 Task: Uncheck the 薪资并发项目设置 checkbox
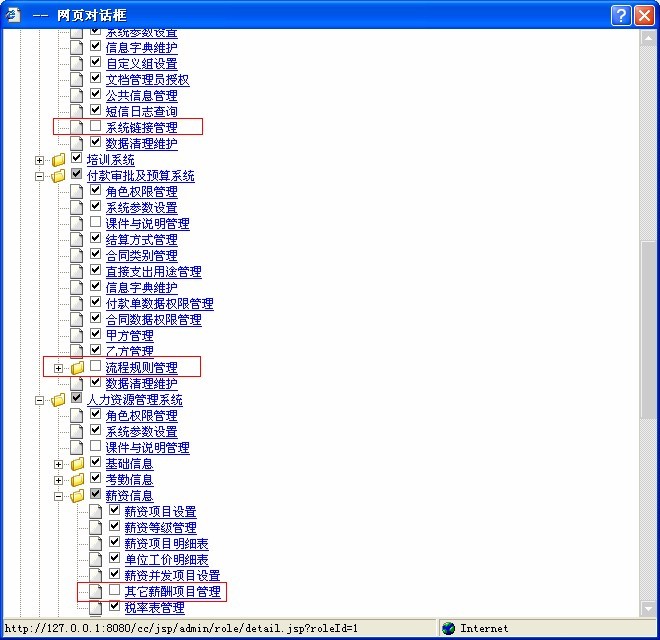114,573
